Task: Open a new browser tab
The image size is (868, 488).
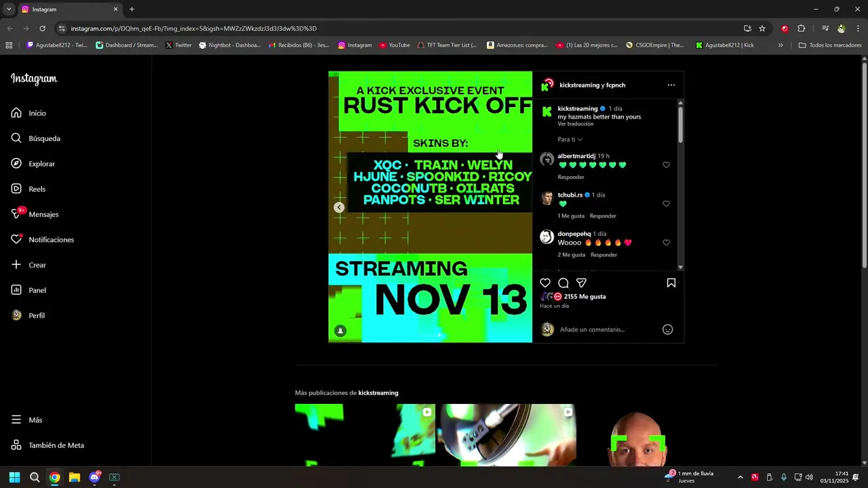Action: [132, 9]
